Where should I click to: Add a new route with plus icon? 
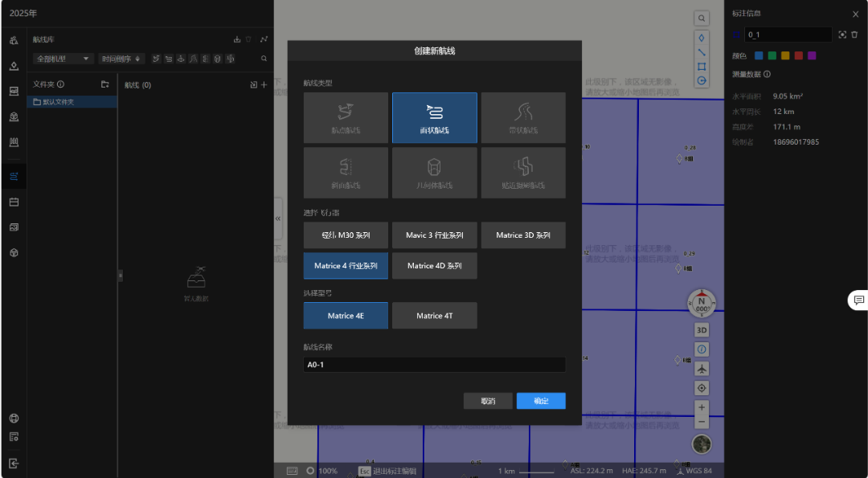coord(264,84)
